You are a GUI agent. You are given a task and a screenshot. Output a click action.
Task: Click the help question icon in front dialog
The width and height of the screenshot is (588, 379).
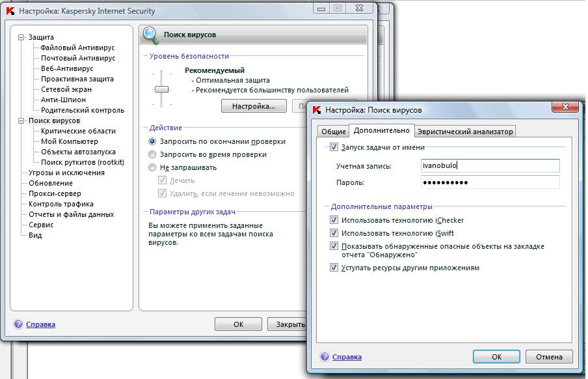[325, 357]
